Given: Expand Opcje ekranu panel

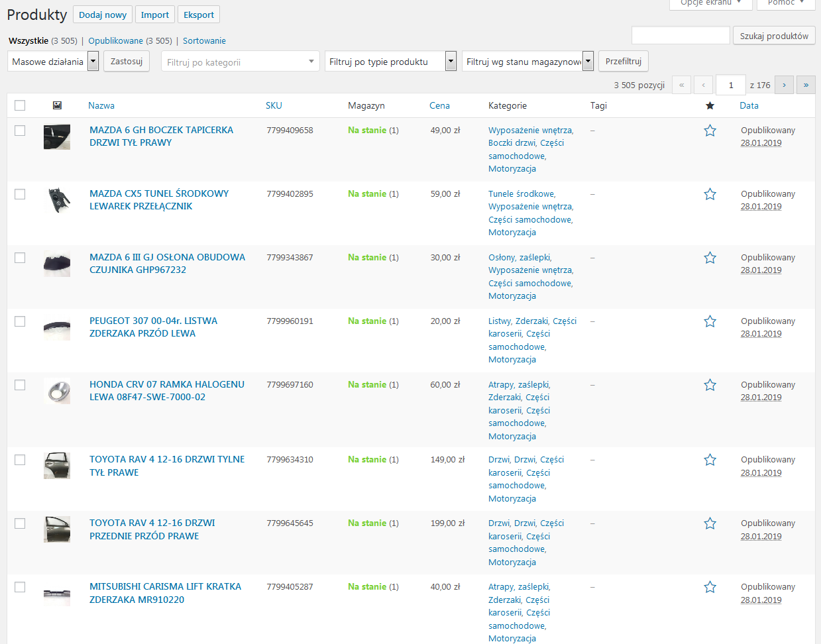Looking at the screenshot, I should (x=711, y=3).
